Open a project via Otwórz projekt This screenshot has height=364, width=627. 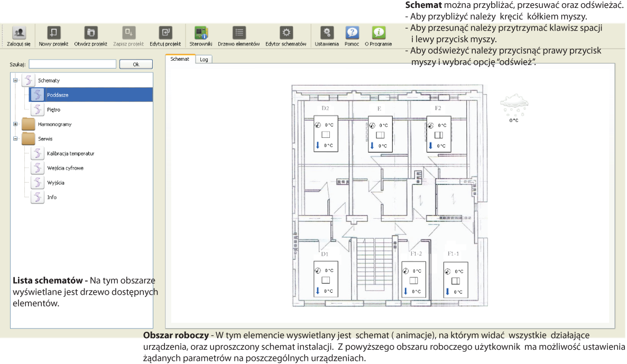coord(91,32)
